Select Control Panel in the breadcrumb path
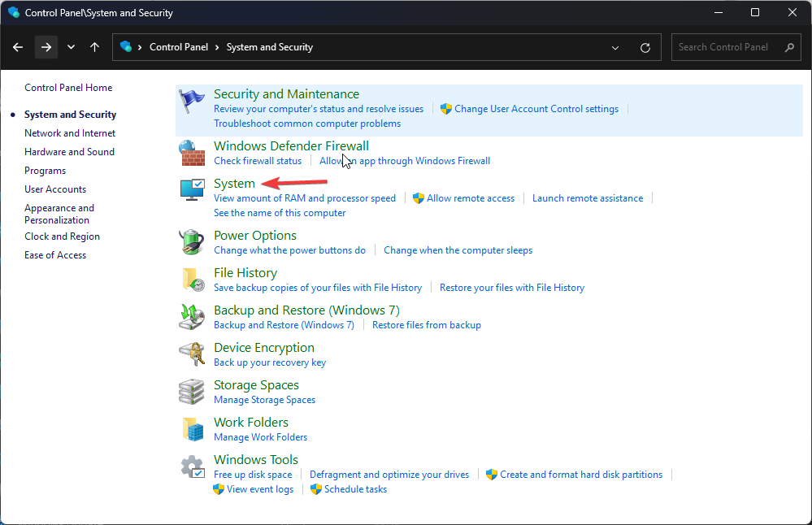This screenshot has width=812, height=525. [x=179, y=47]
